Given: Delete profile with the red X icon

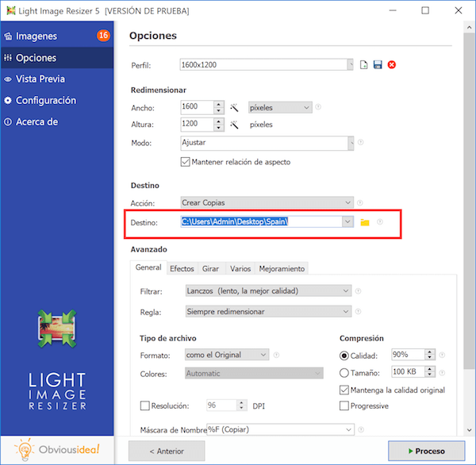Looking at the screenshot, I should point(392,65).
